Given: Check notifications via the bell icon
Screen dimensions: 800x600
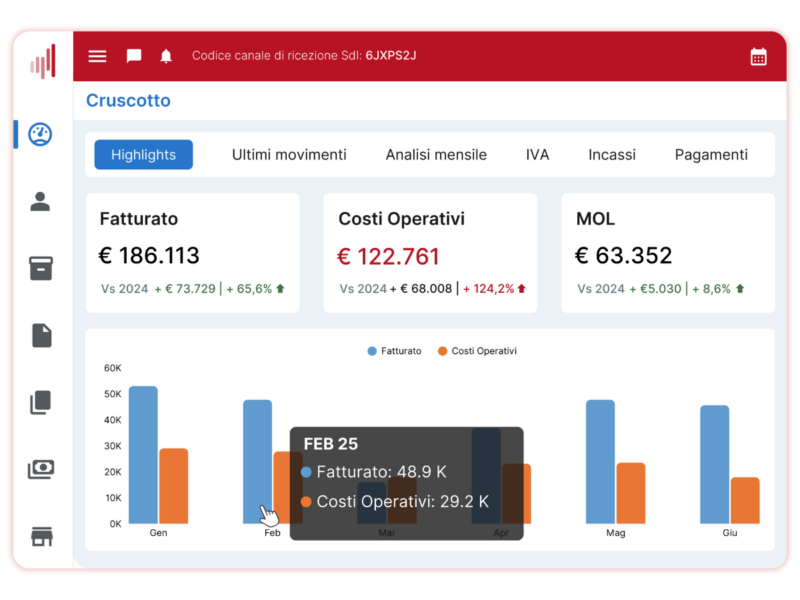Looking at the screenshot, I should pos(166,56).
